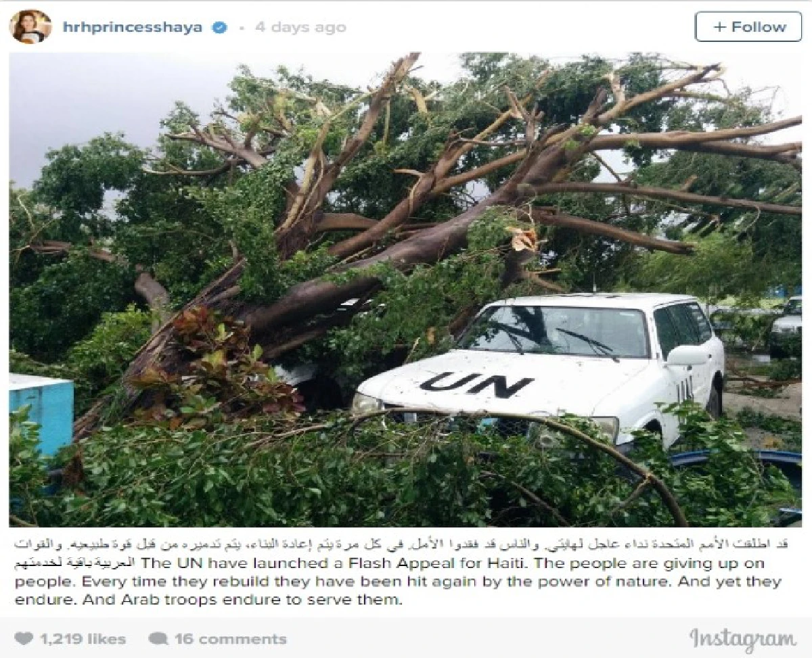This screenshot has height=658, width=812.
Task: Click the Instagram logo
Action: (x=742, y=639)
